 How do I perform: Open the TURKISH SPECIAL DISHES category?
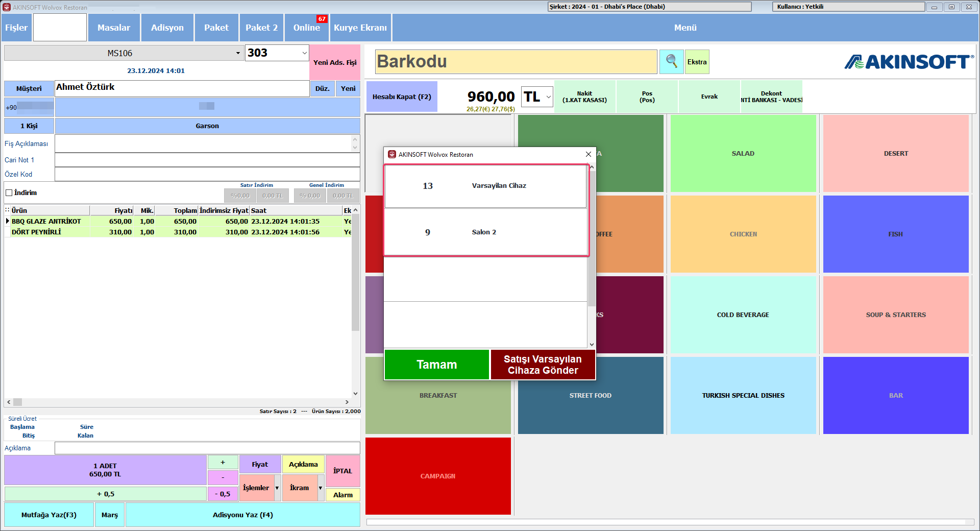coord(743,395)
